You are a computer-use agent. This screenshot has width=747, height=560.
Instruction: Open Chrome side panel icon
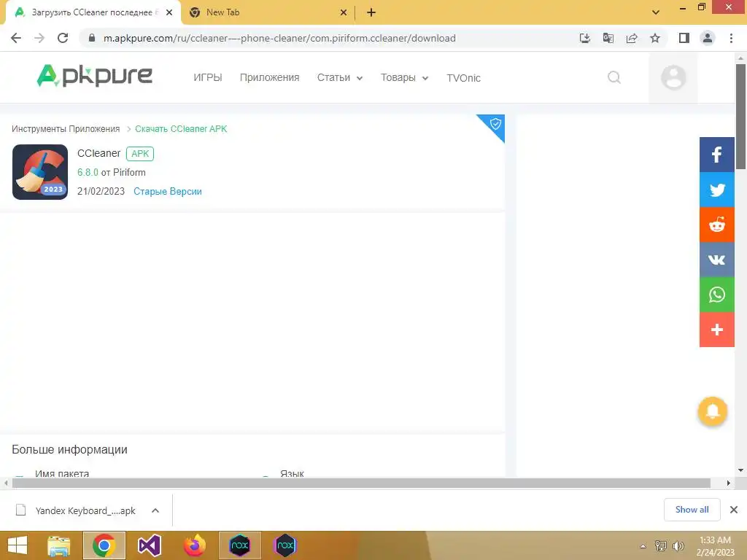[684, 38]
